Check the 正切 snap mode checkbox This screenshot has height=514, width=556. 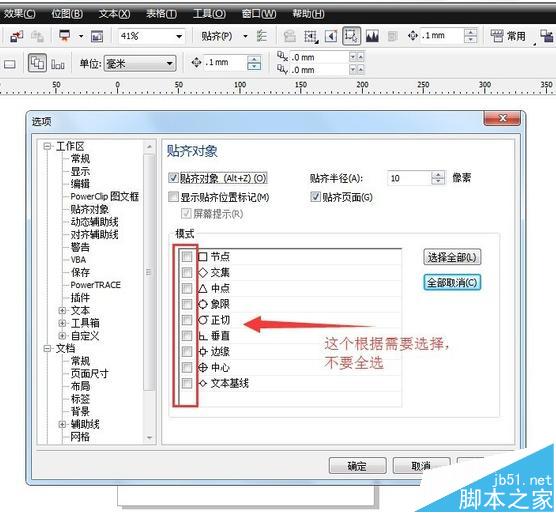tap(187, 320)
